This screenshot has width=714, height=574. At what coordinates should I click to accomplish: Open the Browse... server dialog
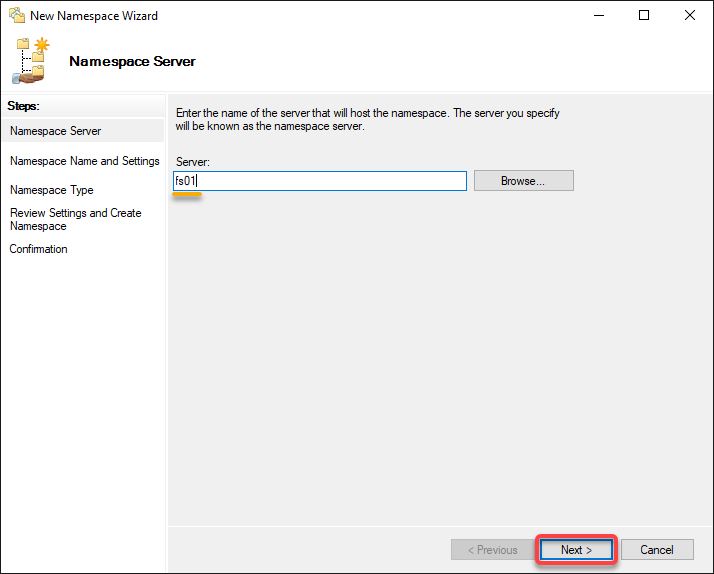pos(524,181)
